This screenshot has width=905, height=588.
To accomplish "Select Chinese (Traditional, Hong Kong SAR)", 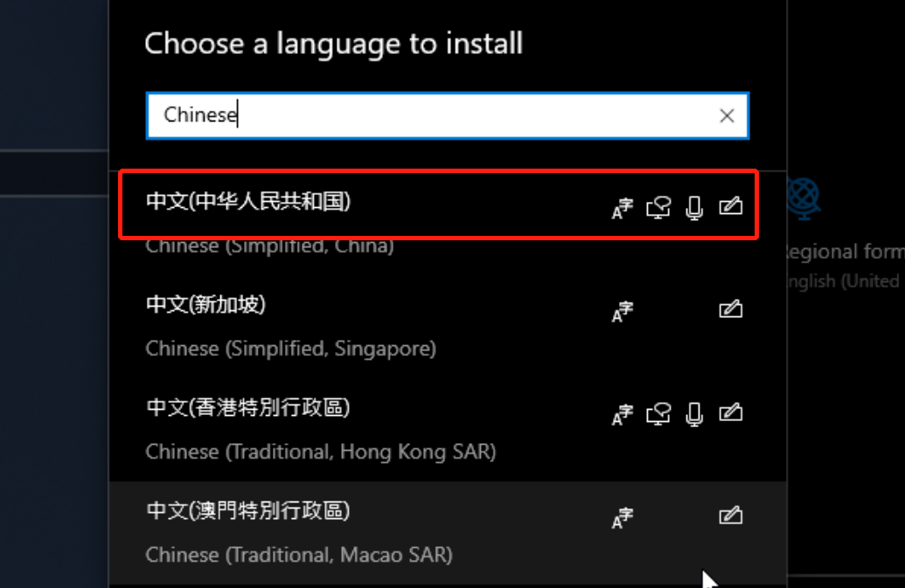I will 448,430.
